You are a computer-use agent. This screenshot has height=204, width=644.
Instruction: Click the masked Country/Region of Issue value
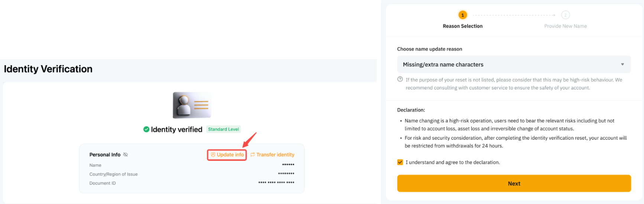286,173
